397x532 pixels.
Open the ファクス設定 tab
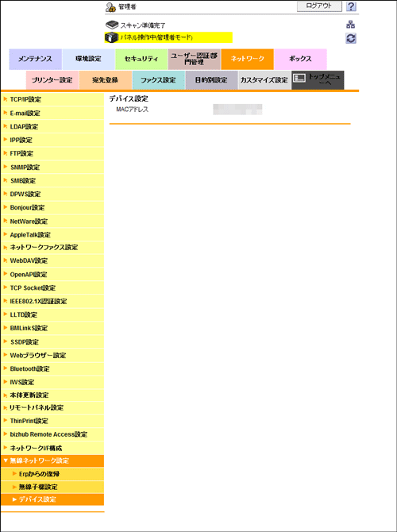159,80
